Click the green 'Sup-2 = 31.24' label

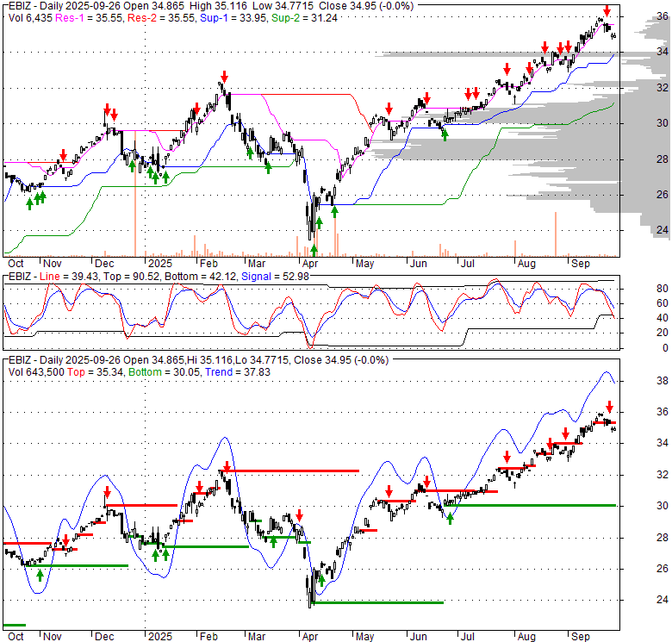point(304,18)
